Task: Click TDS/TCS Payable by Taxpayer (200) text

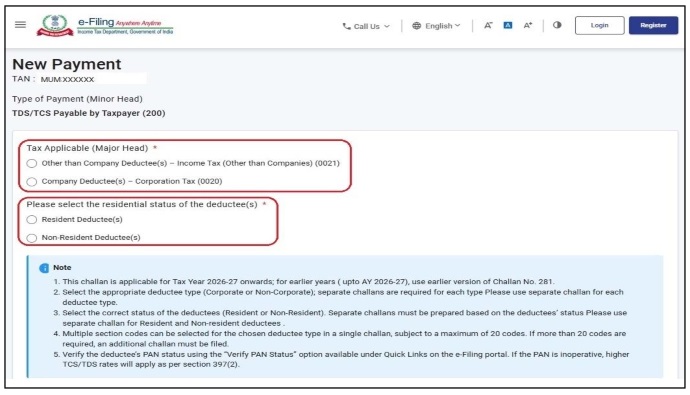Action: click(x=88, y=113)
